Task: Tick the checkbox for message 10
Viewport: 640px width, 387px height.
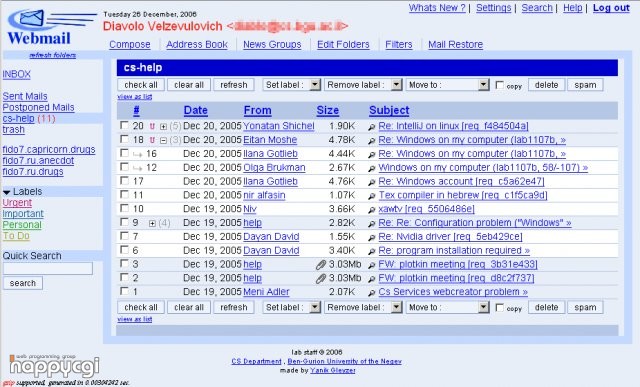Action: 124,208
